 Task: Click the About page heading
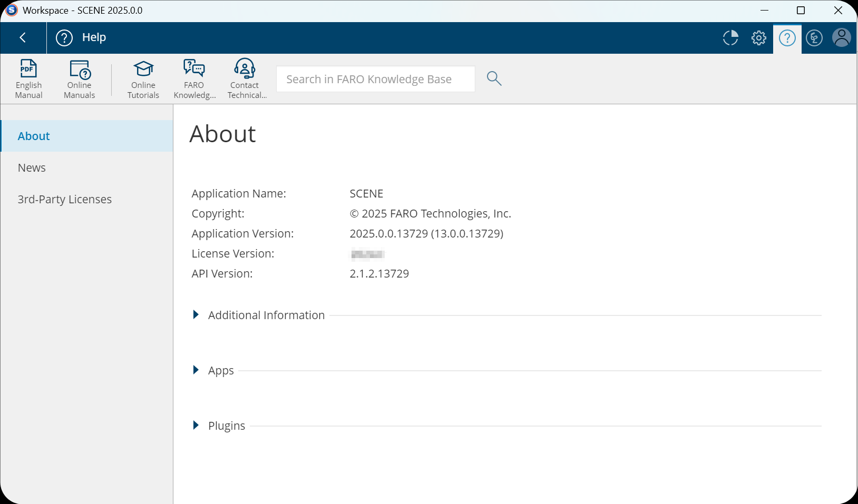tap(222, 134)
